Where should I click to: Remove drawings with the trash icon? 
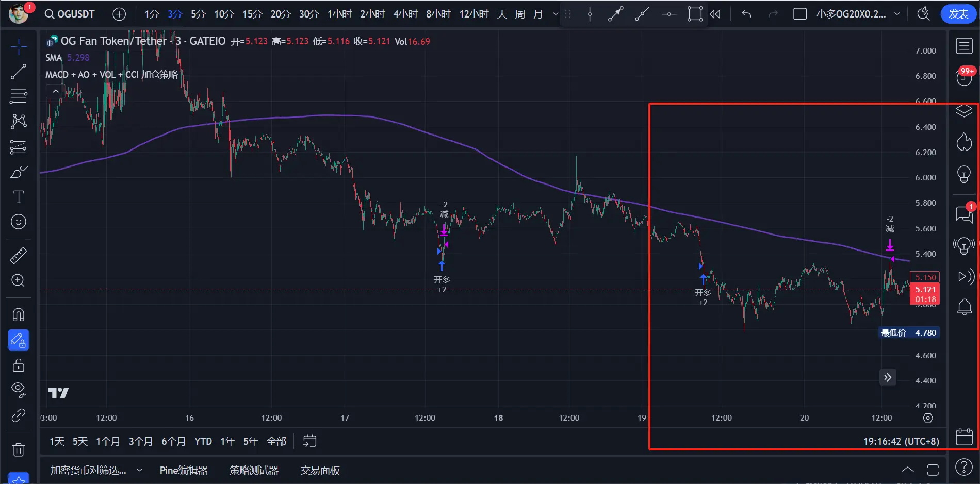(19, 450)
